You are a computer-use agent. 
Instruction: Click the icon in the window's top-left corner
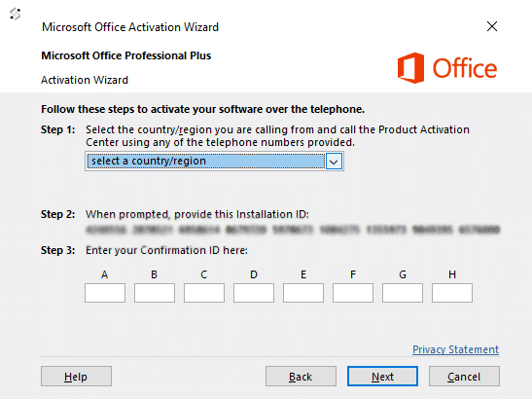tap(16, 14)
